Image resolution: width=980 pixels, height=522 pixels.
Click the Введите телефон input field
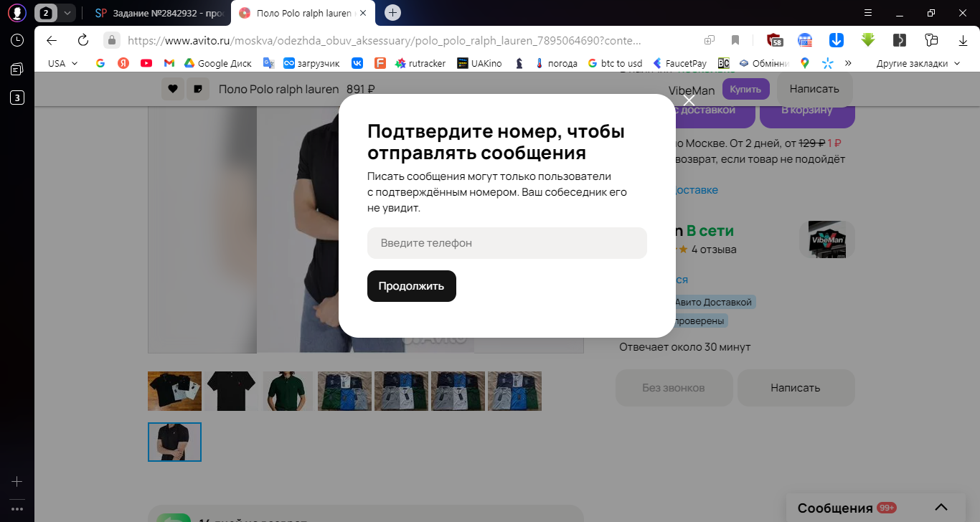click(507, 243)
